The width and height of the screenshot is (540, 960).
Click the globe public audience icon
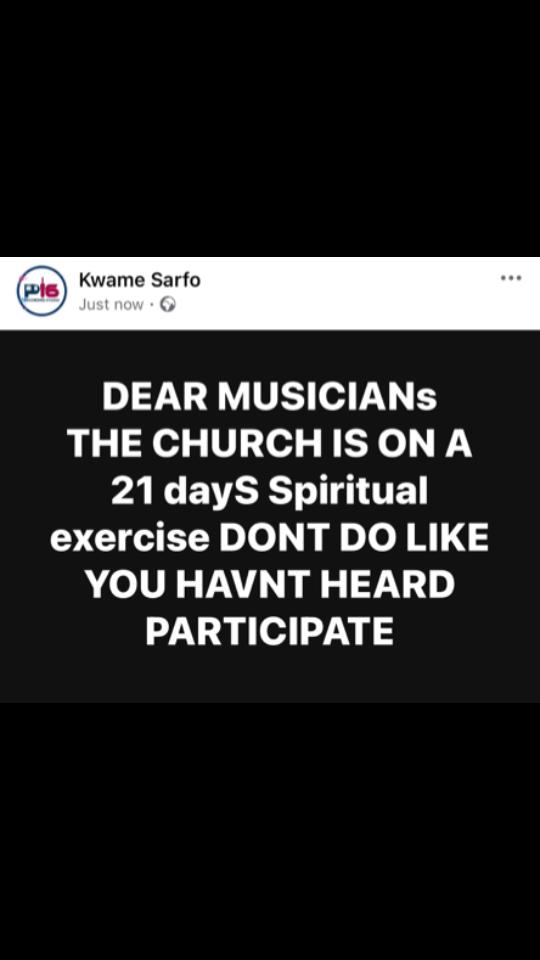coord(168,304)
